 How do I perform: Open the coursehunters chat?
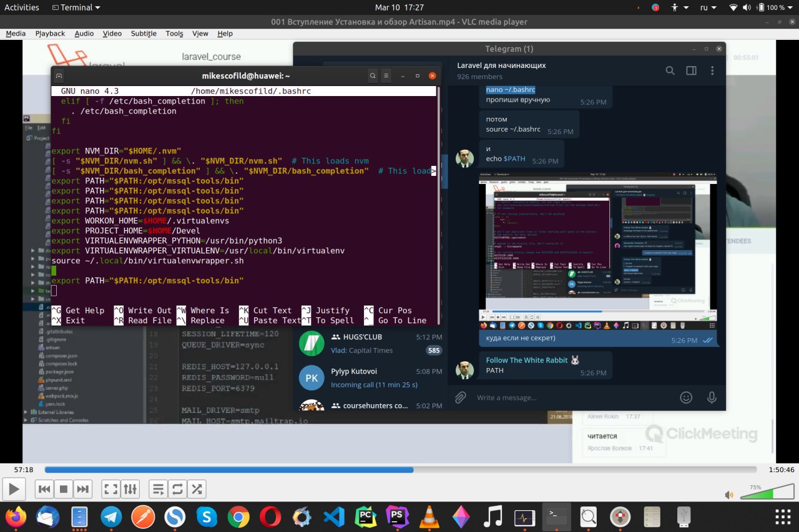click(370, 405)
